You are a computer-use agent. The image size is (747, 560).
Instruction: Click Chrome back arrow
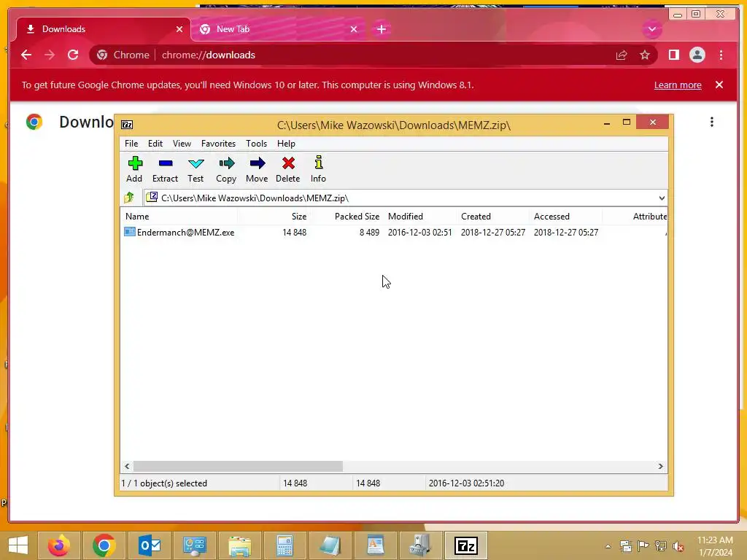26,55
